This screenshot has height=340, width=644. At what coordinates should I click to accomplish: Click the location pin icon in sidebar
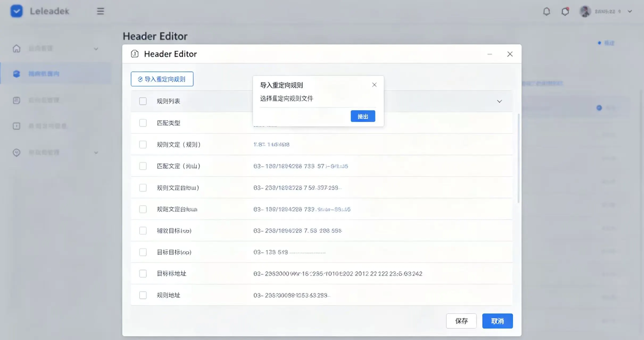tap(16, 152)
